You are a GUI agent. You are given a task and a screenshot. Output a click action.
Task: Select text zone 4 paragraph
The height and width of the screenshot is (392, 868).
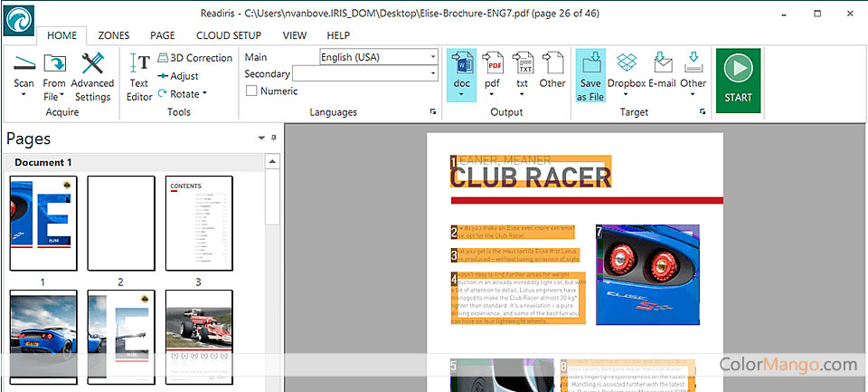click(x=518, y=298)
